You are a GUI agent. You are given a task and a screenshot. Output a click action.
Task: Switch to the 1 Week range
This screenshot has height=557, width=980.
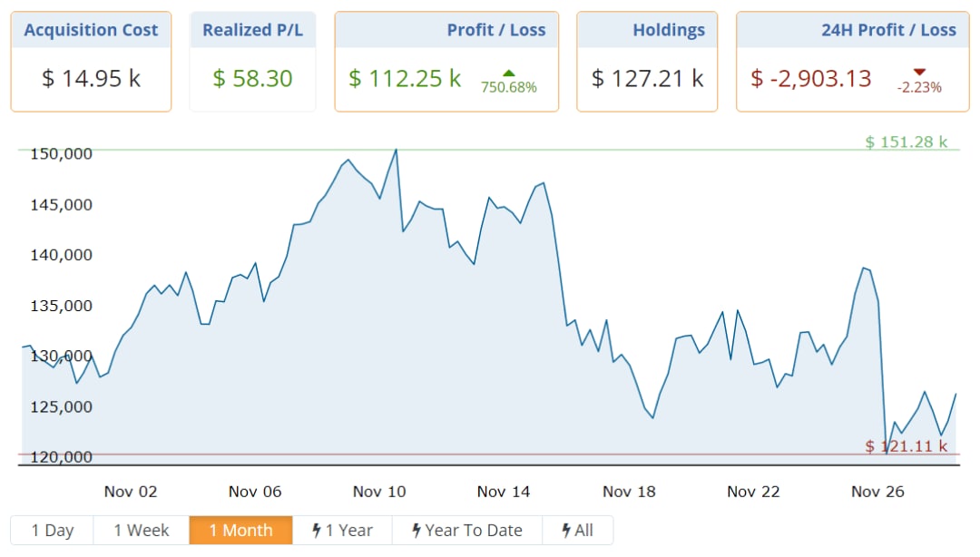(142, 531)
